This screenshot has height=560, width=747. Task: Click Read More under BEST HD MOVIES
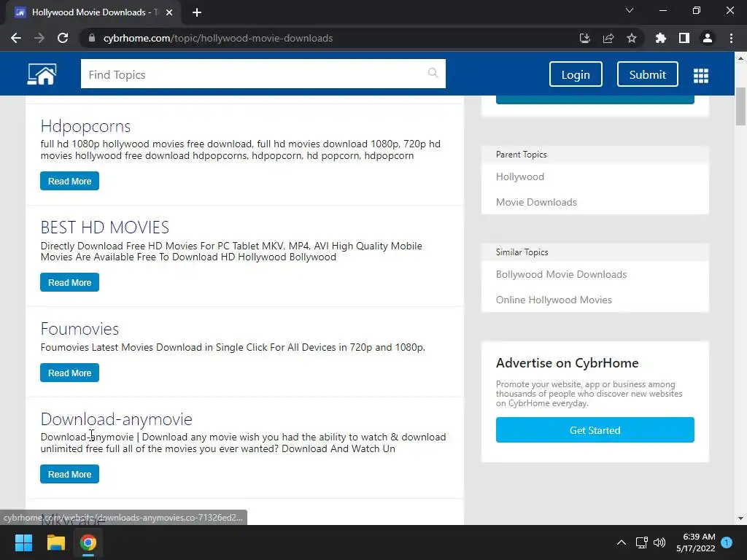pos(69,282)
